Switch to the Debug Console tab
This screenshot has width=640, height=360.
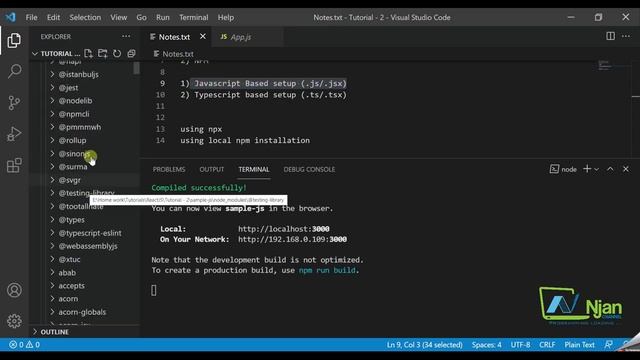(309, 169)
